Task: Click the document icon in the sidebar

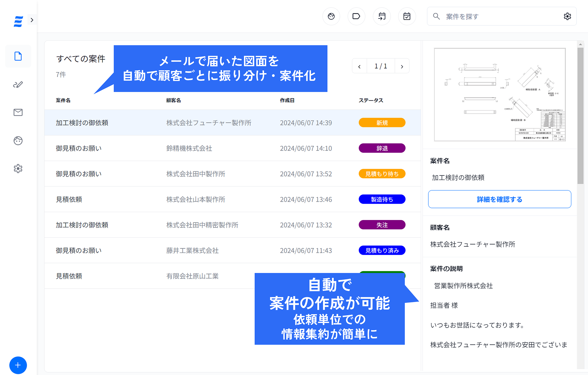Action: point(18,56)
